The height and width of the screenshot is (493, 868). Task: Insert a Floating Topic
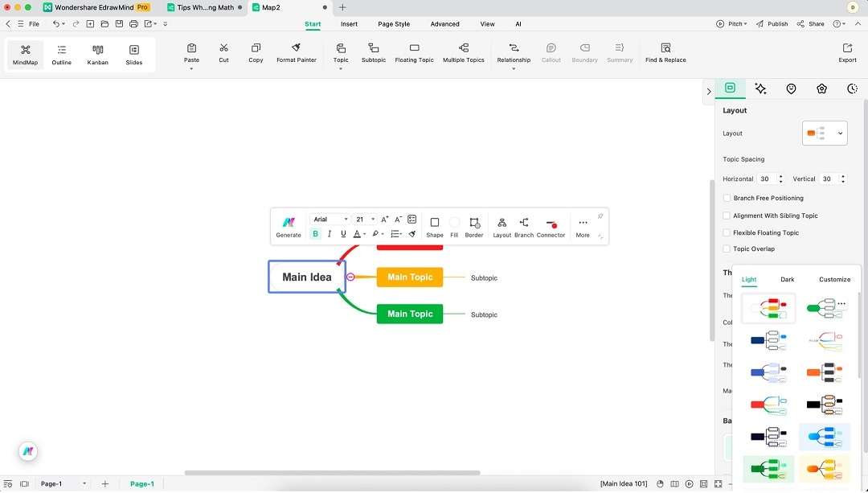[414, 53]
